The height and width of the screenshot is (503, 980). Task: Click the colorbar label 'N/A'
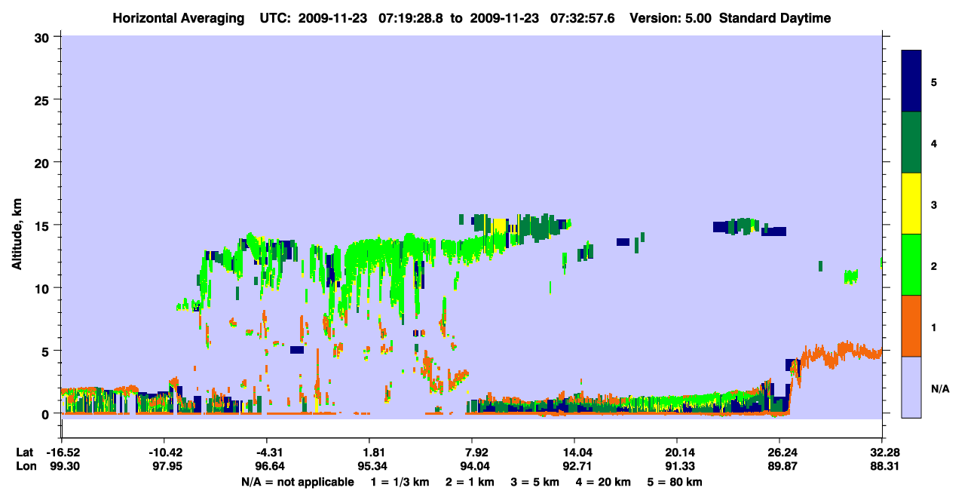[x=940, y=389]
